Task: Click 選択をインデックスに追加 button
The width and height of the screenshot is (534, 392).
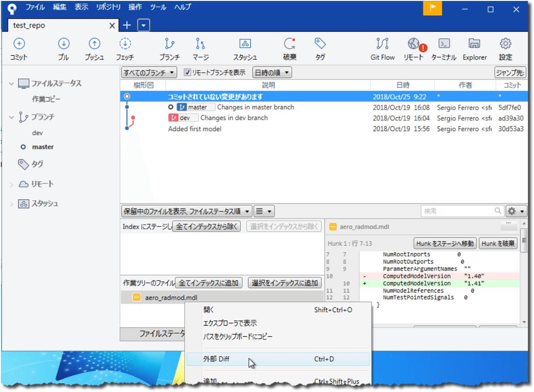Action: click(x=284, y=283)
